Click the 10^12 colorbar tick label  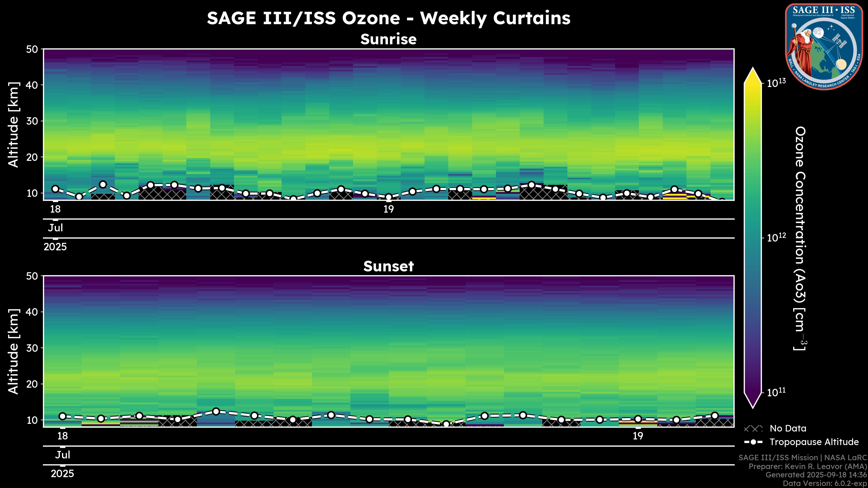pos(776,238)
